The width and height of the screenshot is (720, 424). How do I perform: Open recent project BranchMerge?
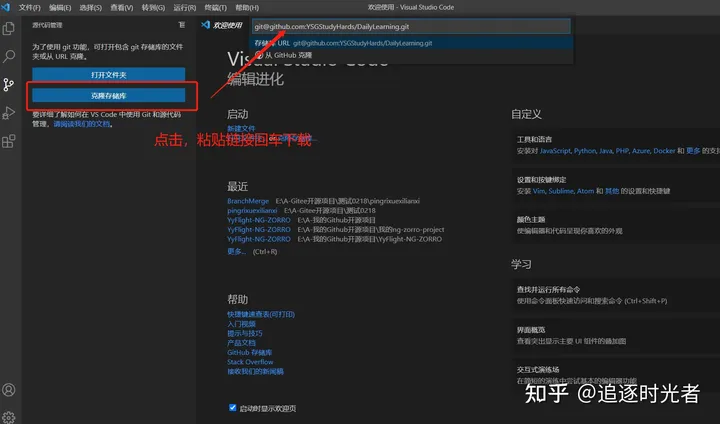coord(248,201)
